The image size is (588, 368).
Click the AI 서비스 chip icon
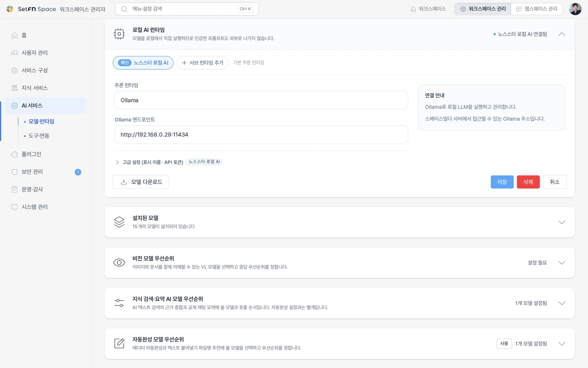point(14,105)
